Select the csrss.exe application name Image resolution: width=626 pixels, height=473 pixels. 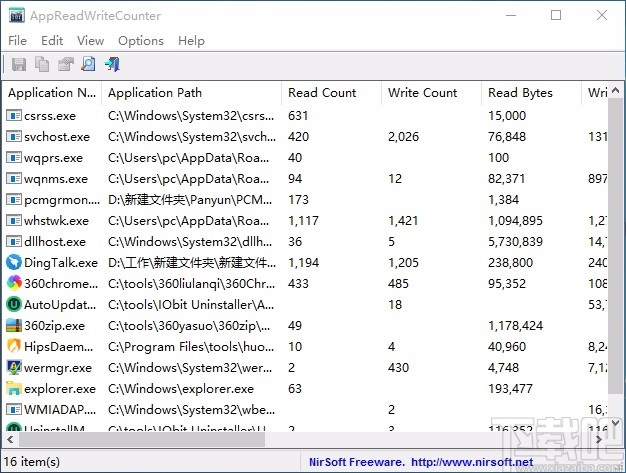(x=50, y=116)
